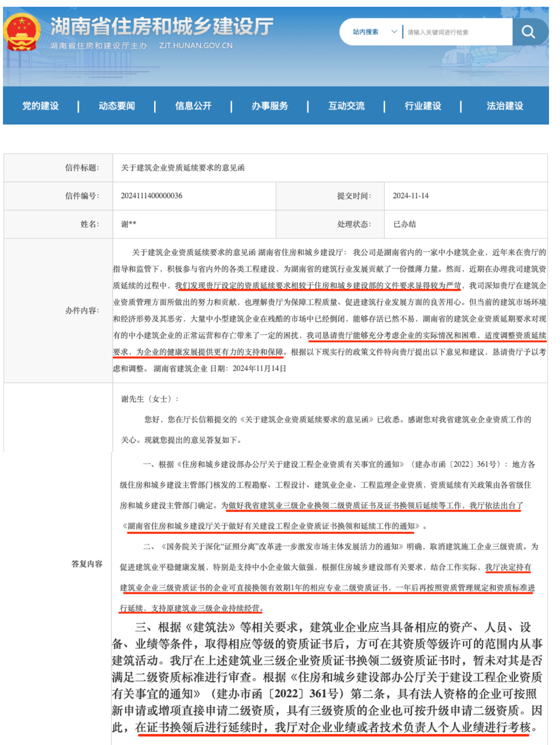
Task: Click the name value 谢**
Action: click(x=129, y=224)
